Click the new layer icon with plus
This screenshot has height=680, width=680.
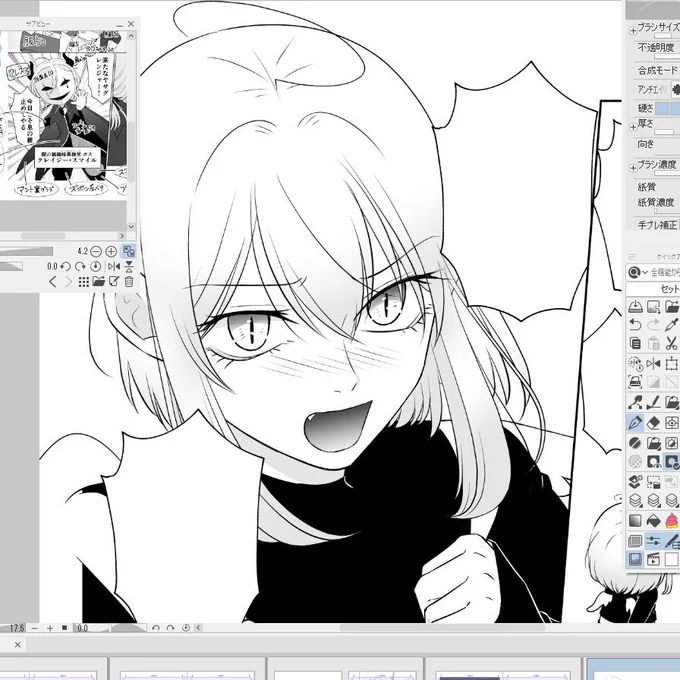point(635,481)
